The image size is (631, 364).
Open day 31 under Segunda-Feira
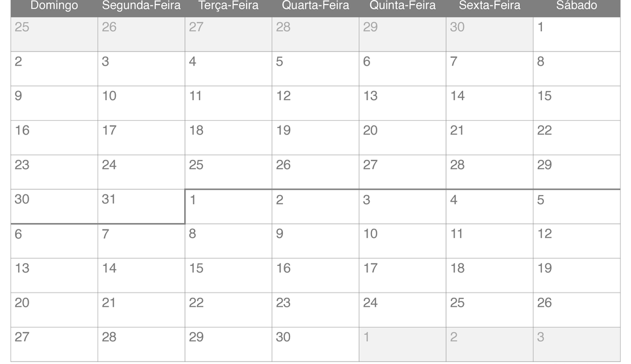(141, 206)
